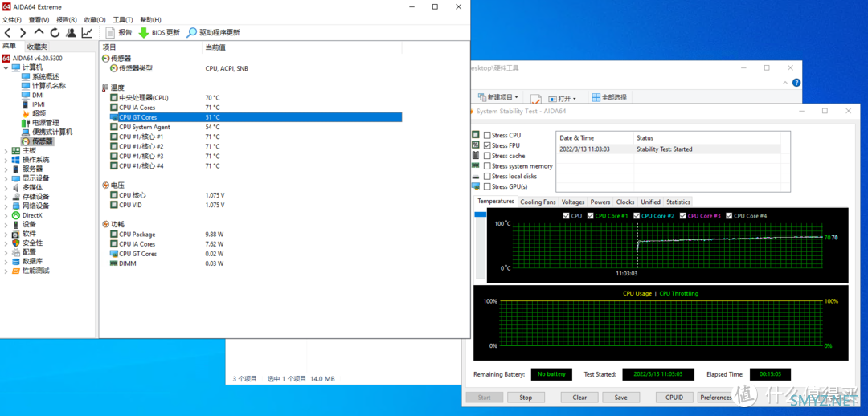This screenshot has width=868, height=416.
Task: Open the 收藏(O) menu
Action: (95, 20)
